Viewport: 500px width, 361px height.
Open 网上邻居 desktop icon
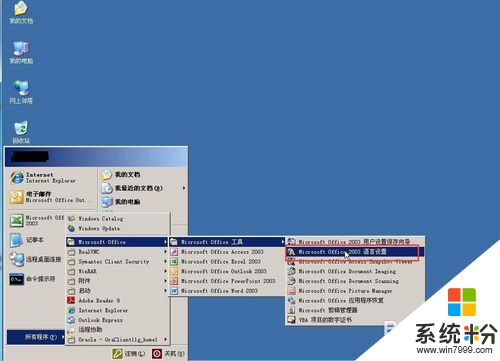pos(21,92)
